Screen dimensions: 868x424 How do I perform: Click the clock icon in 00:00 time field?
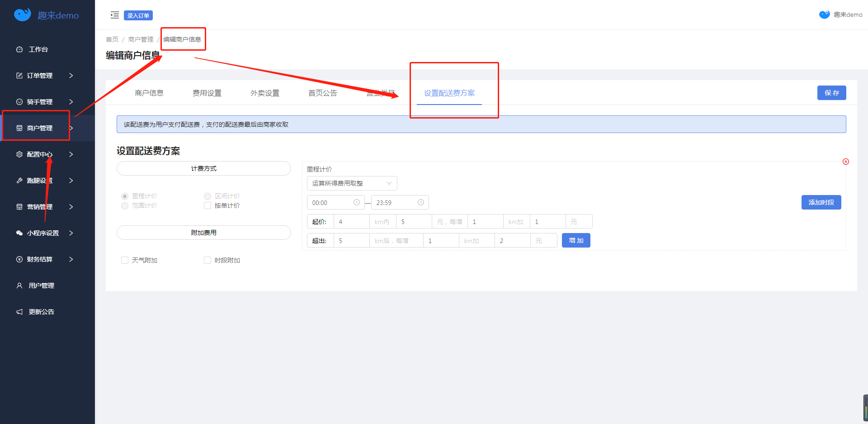(357, 202)
